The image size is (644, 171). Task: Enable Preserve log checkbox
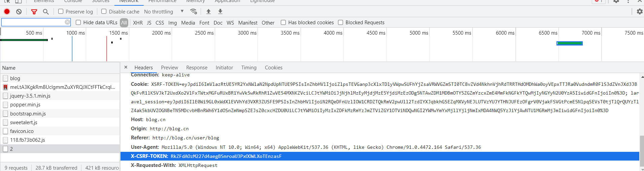[61, 11]
